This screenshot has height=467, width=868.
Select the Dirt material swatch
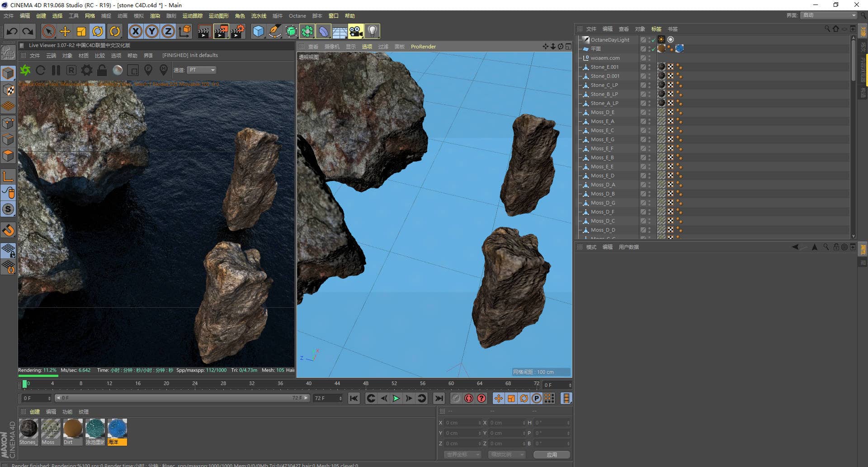[x=73, y=432]
